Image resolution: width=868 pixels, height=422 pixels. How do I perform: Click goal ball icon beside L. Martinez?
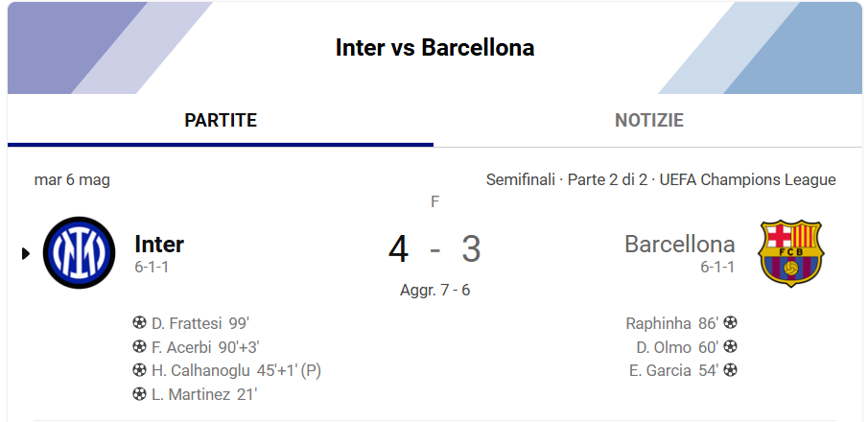click(x=139, y=394)
